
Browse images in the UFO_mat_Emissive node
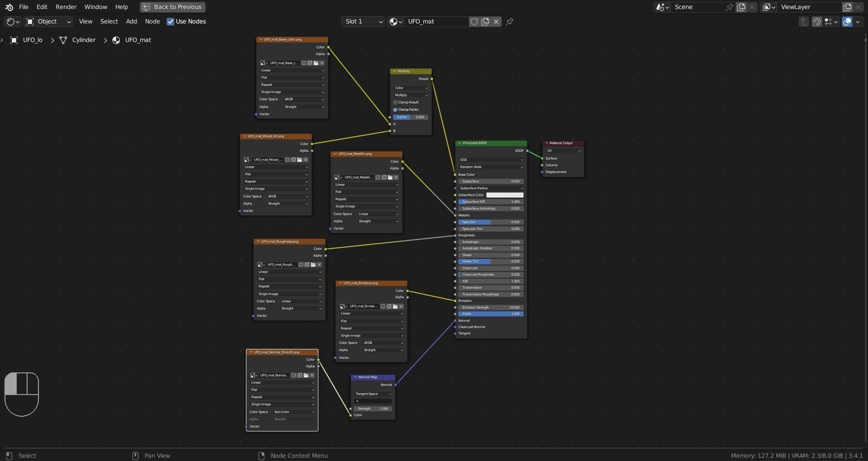click(x=344, y=306)
